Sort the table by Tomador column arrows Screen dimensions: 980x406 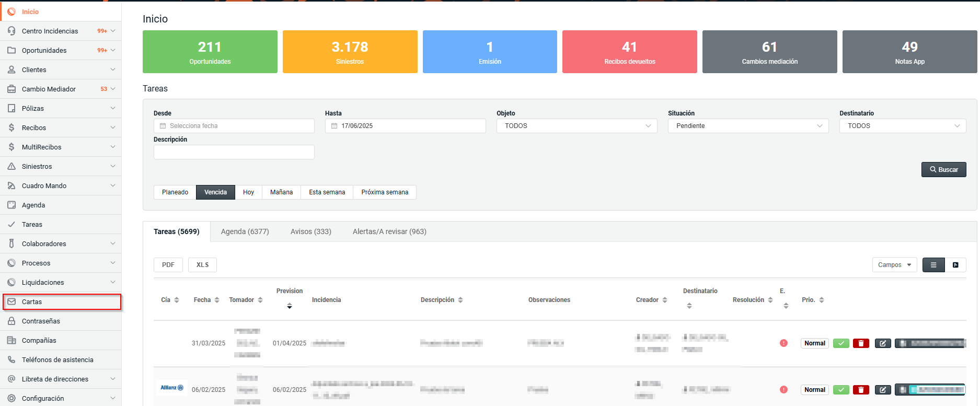coord(260,300)
